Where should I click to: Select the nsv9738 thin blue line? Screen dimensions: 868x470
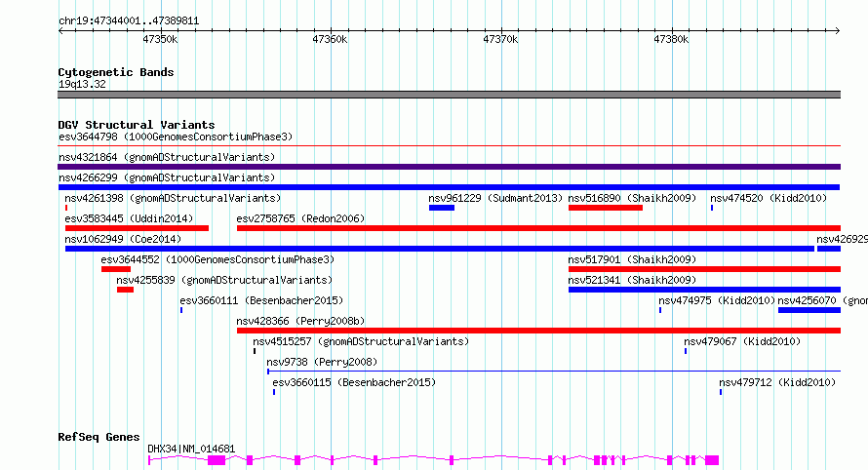click(554, 371)
